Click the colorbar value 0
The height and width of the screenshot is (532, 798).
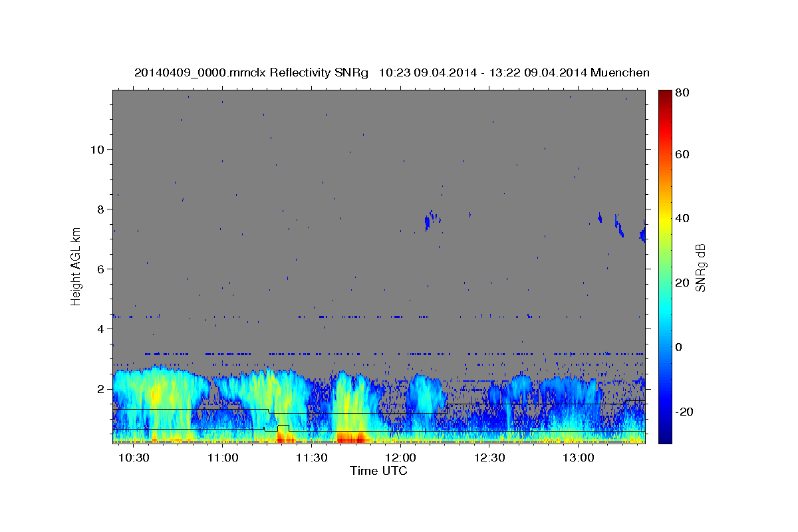click(679, 347)
